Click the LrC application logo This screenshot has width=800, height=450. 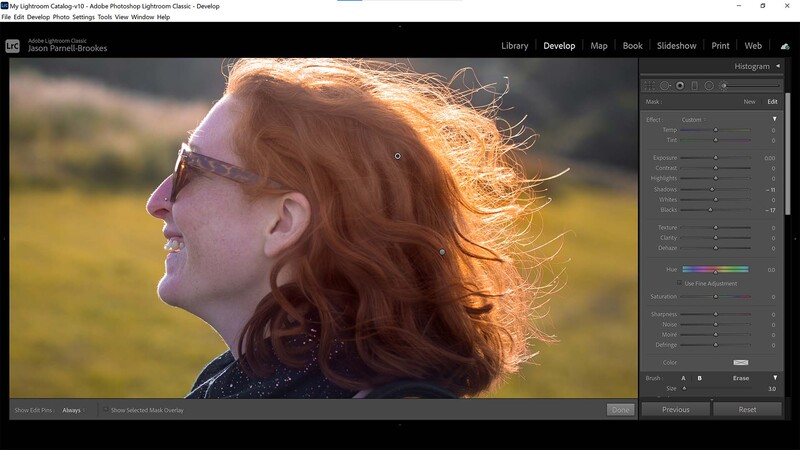point(12,46)
